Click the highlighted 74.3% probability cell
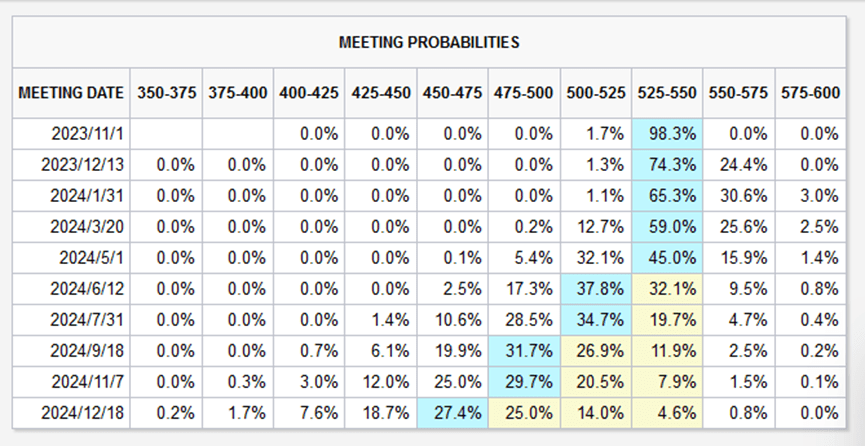Image resolution: width=865 pixels, height=446 pixels. [x=667, y=162]
